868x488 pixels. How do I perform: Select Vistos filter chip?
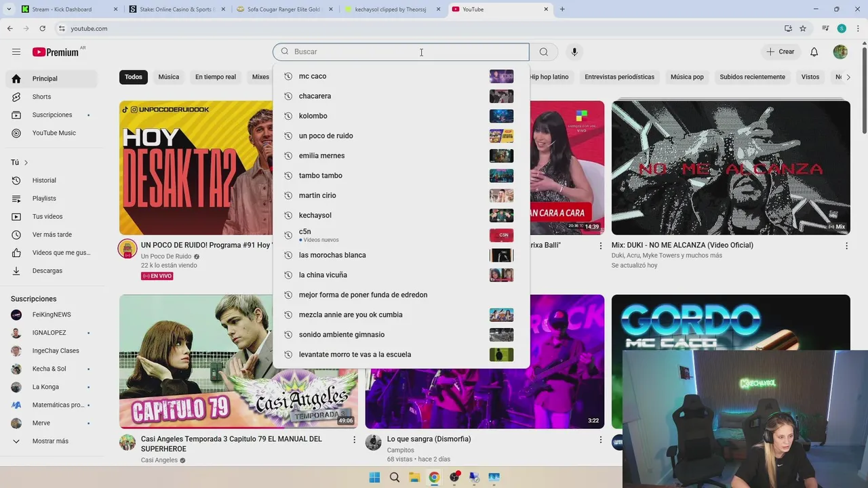click(x=810, y=77)
